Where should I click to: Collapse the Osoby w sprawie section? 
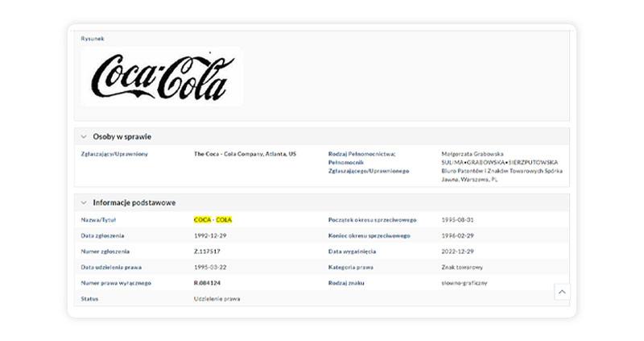tap(84, 136)
